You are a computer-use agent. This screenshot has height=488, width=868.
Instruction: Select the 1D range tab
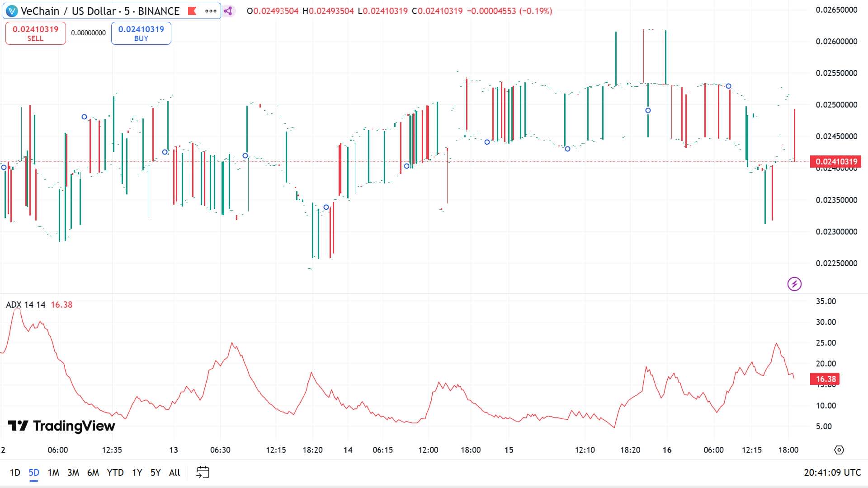pyautogui.click(x=15, y=472)
